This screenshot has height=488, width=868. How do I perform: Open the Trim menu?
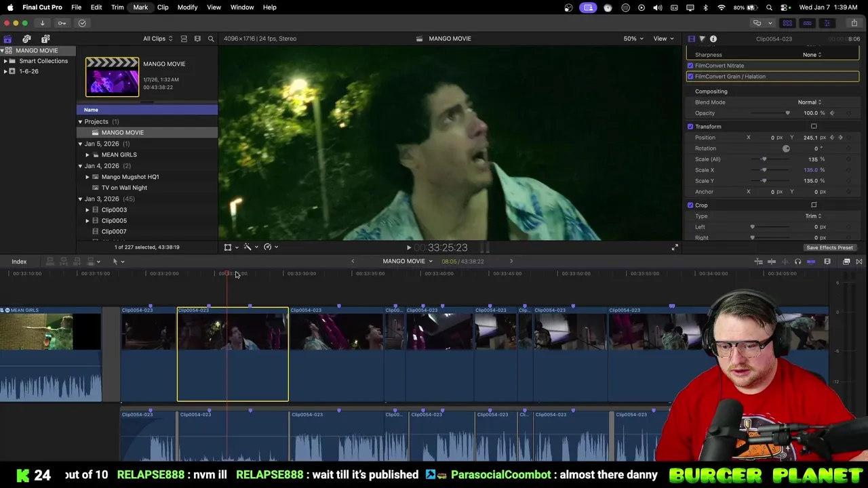pyautogui.click(x=117, y=7)
